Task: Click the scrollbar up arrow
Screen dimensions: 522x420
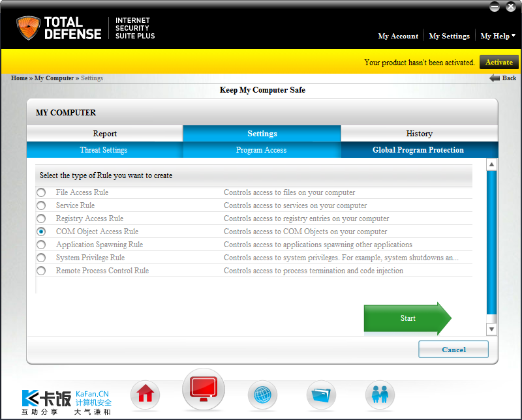Action: [x=491, y=164]
